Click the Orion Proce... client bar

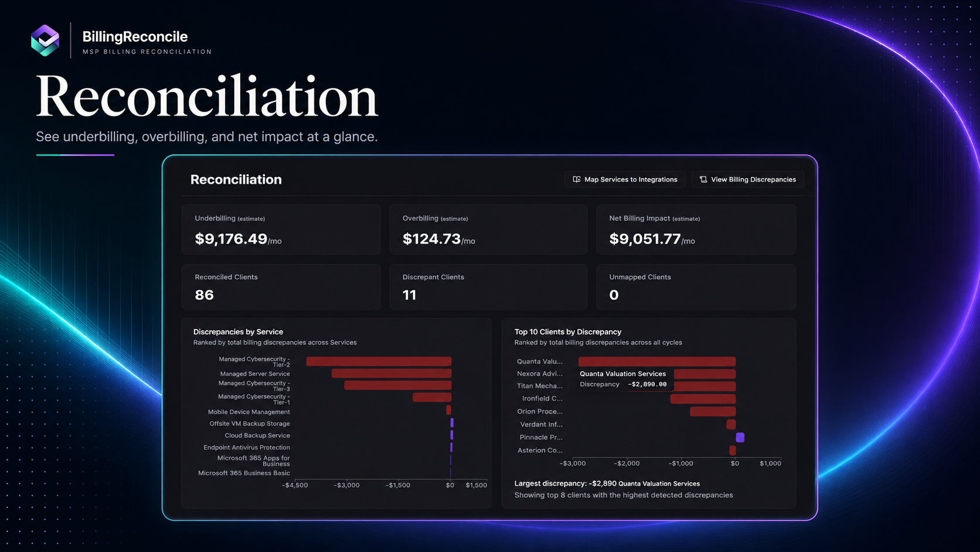[713, 412]
